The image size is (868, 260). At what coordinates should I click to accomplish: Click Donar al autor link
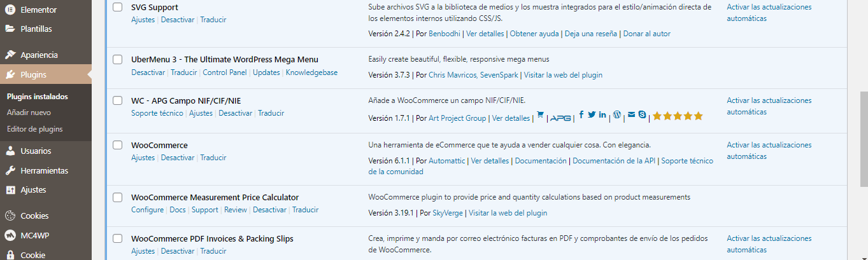(x=646, y=34)
